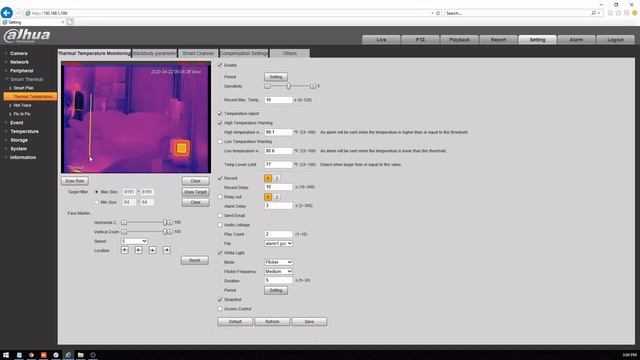The height and width of the screenshot is (360, 640).
Task: Enable the Send Email checkbox
Action: point(220,216)
